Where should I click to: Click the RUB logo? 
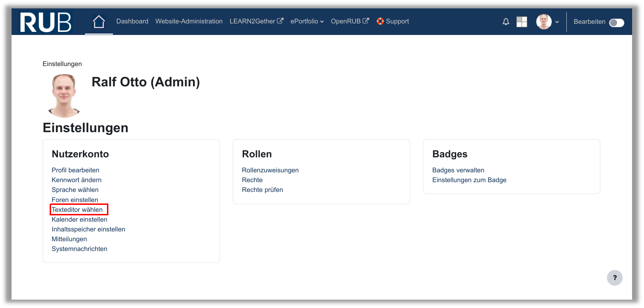click(45, 22)
